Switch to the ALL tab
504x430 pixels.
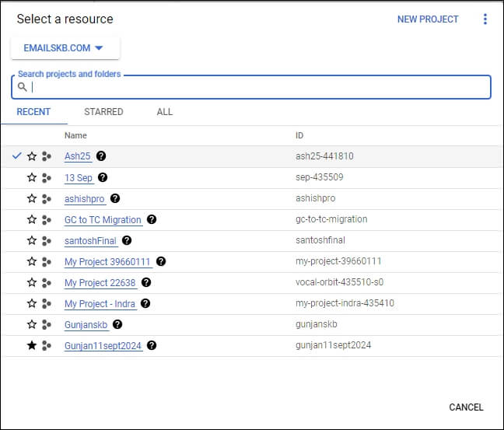pos(165,112)
